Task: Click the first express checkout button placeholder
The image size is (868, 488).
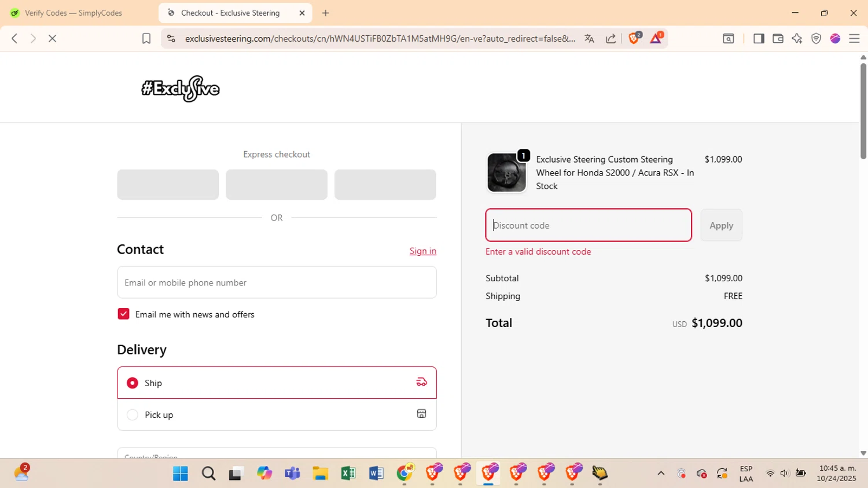Action: click(x=168, y=185)
